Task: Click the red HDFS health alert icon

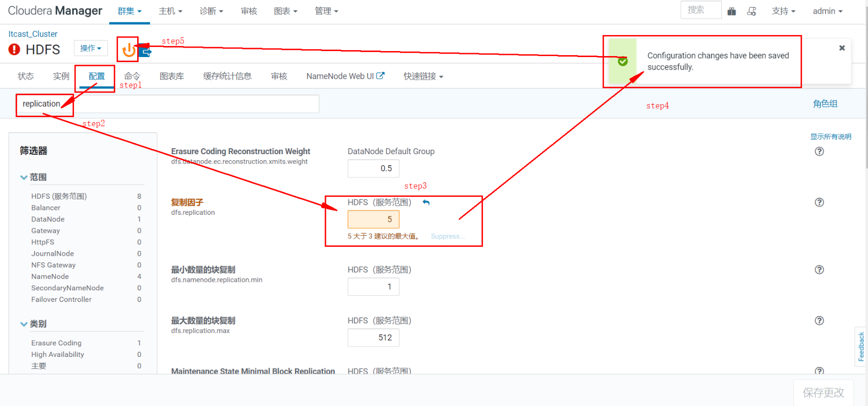Action: pos(15,49)
